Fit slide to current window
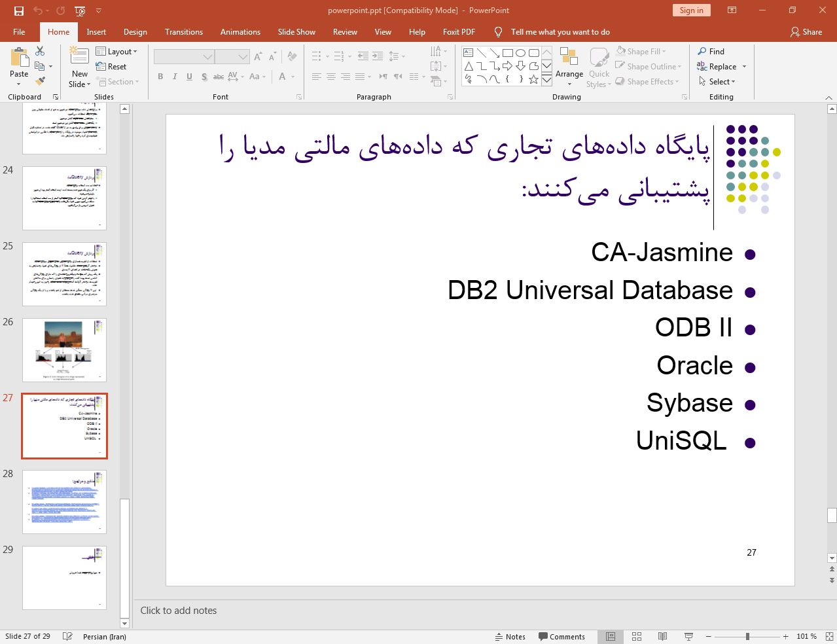This screenshot has height=644, width=837. tap(829, 636)
